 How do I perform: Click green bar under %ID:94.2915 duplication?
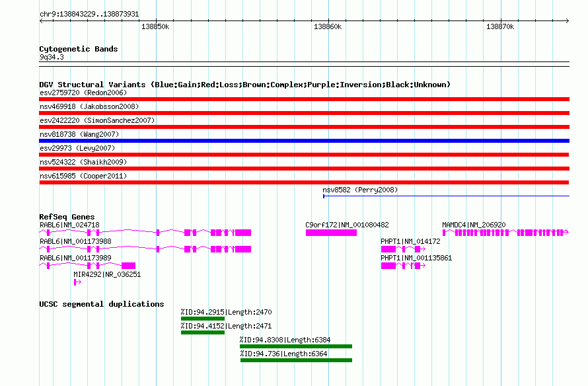click(x=203, y=319)
